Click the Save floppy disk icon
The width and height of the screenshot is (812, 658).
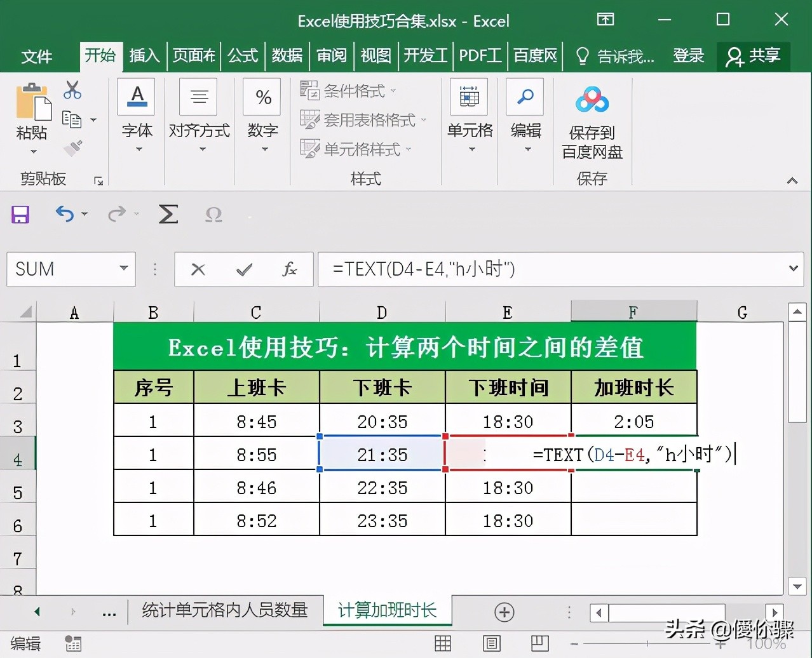pyautogui.click(x=20, y=215)
